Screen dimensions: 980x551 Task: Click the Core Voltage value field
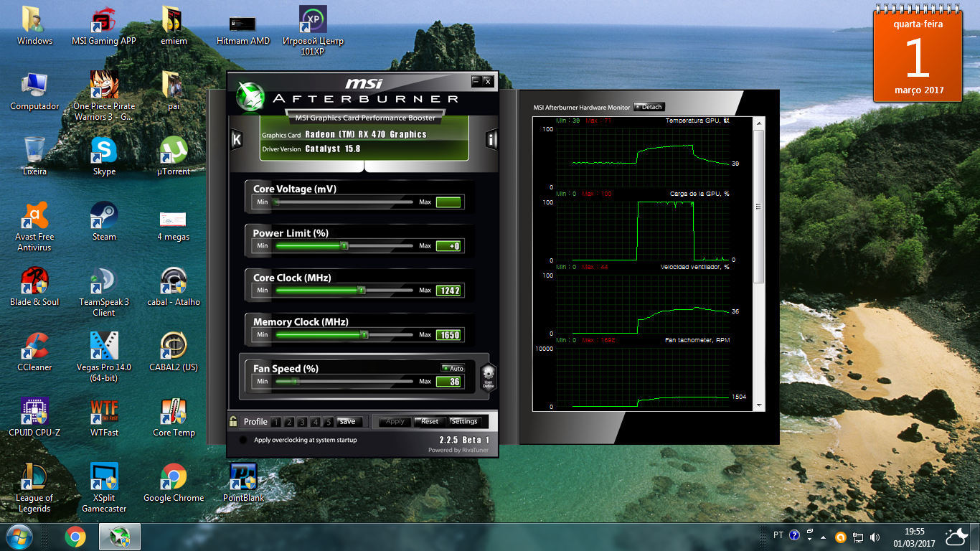pyautogui.click(x=448, y=202)
